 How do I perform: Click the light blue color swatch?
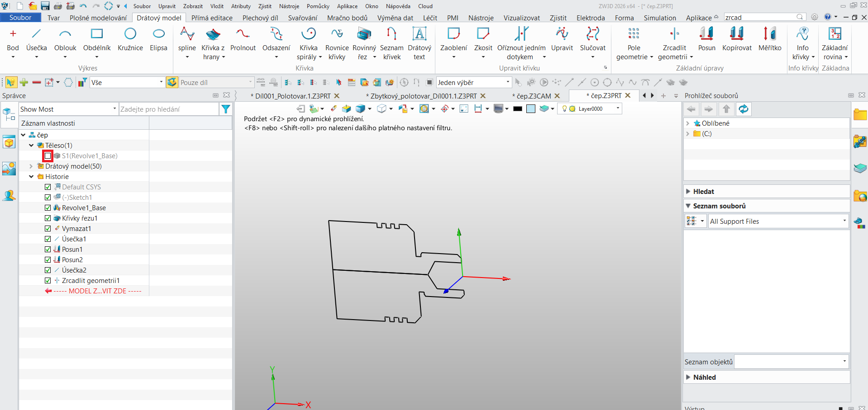point(531,108)
